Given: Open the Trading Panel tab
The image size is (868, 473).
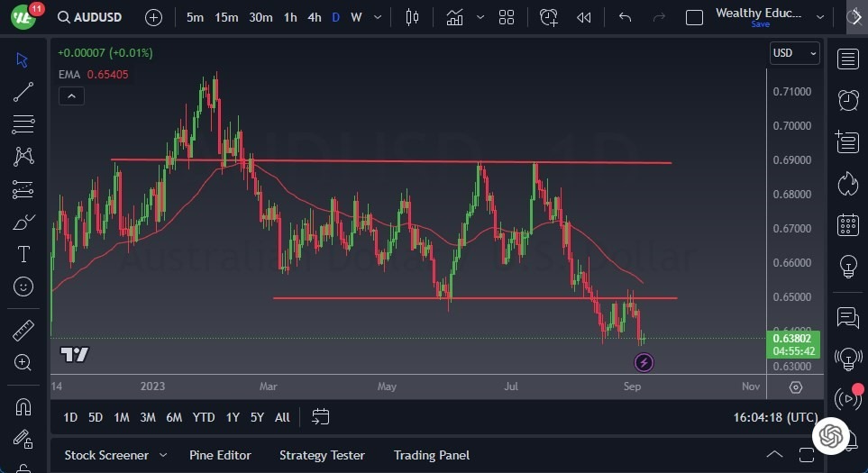Looking at the screenshot, I should [x=431, y=455].
